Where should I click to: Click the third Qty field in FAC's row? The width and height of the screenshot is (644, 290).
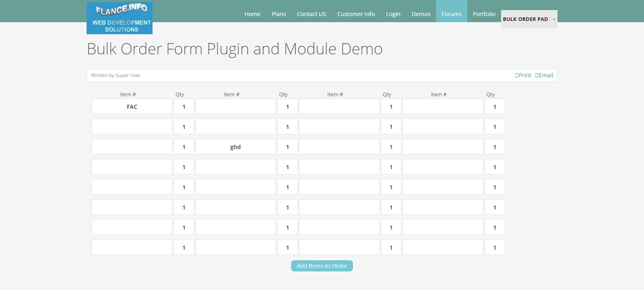[x=391, y=107]
